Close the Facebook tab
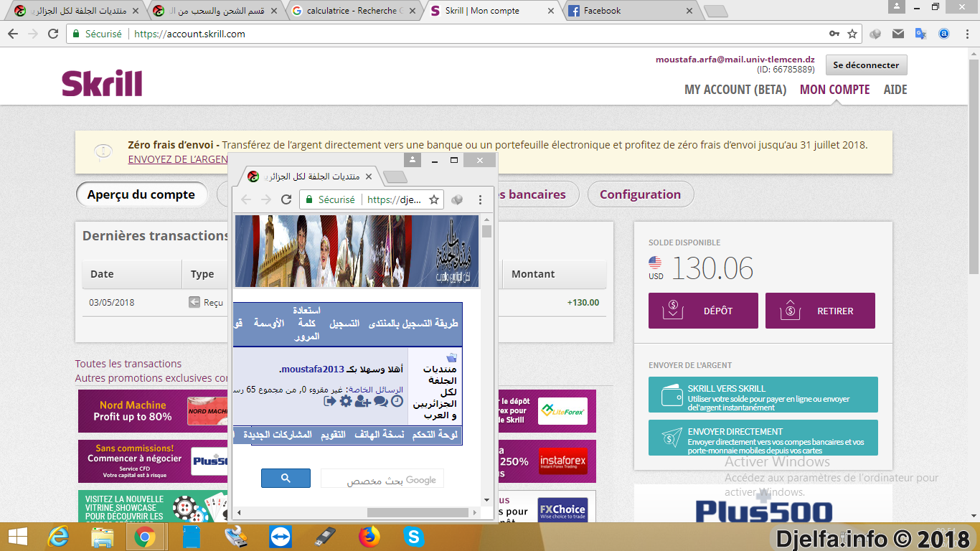980x551 pixels. pos(690,11)
